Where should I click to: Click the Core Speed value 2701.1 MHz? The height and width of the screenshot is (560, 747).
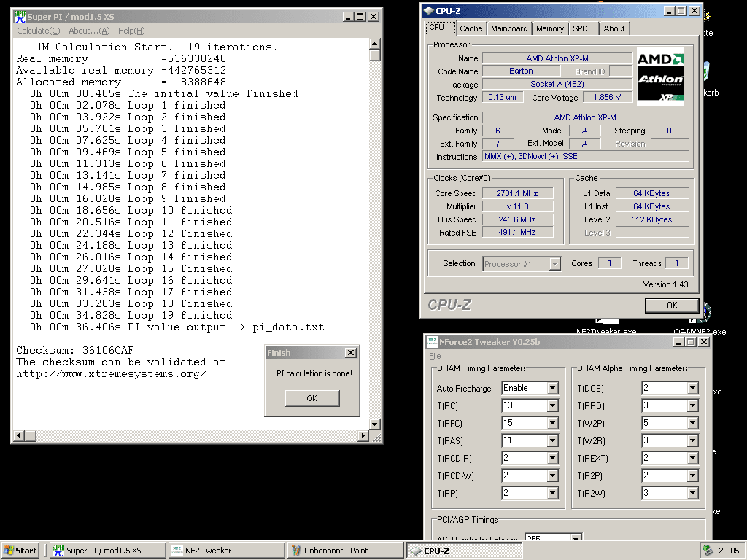pyautogui.click(x=517, y=193)
